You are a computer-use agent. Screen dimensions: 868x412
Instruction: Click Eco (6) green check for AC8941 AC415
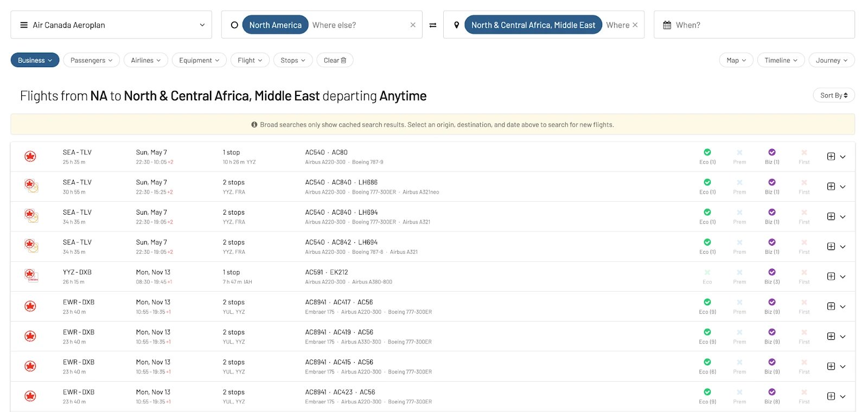707,362
